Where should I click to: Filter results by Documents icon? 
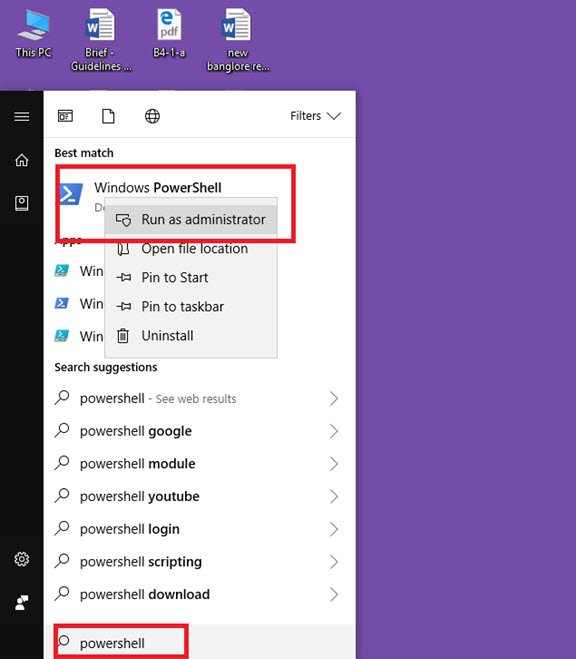108,116
